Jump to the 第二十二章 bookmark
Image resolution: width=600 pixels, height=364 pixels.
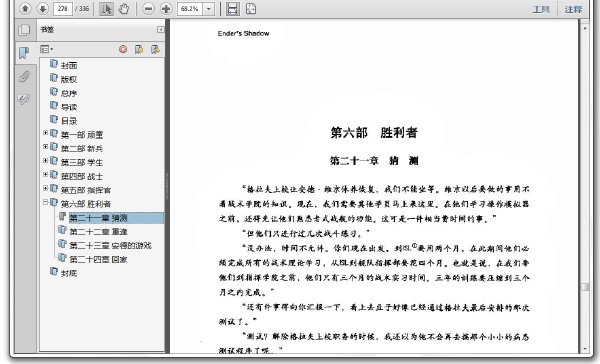click(x=98, y=232)
